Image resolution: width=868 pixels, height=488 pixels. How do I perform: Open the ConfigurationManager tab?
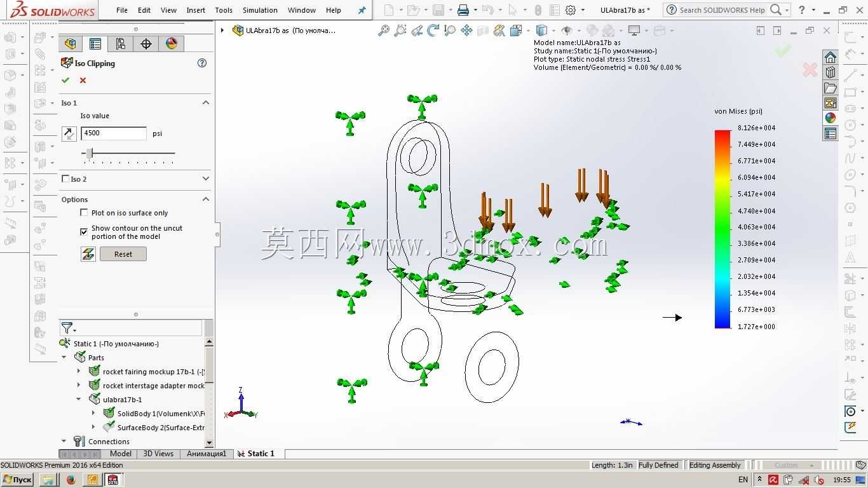120,43
